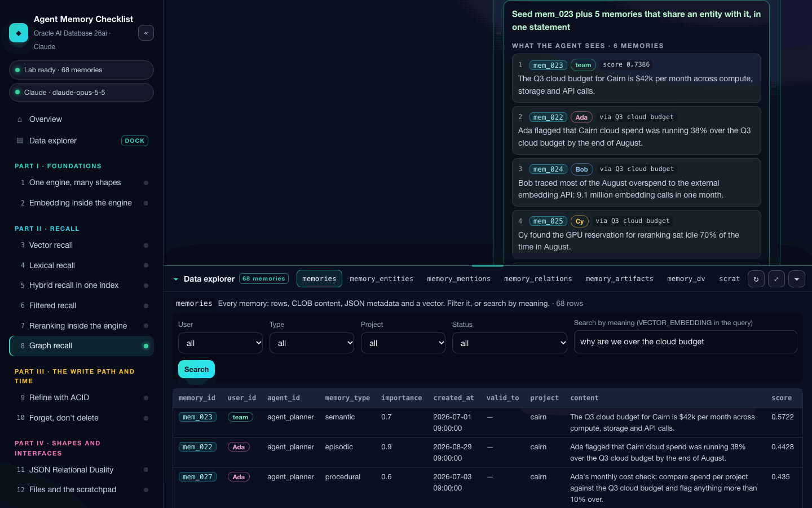Click the DOCK badge button

135,141
